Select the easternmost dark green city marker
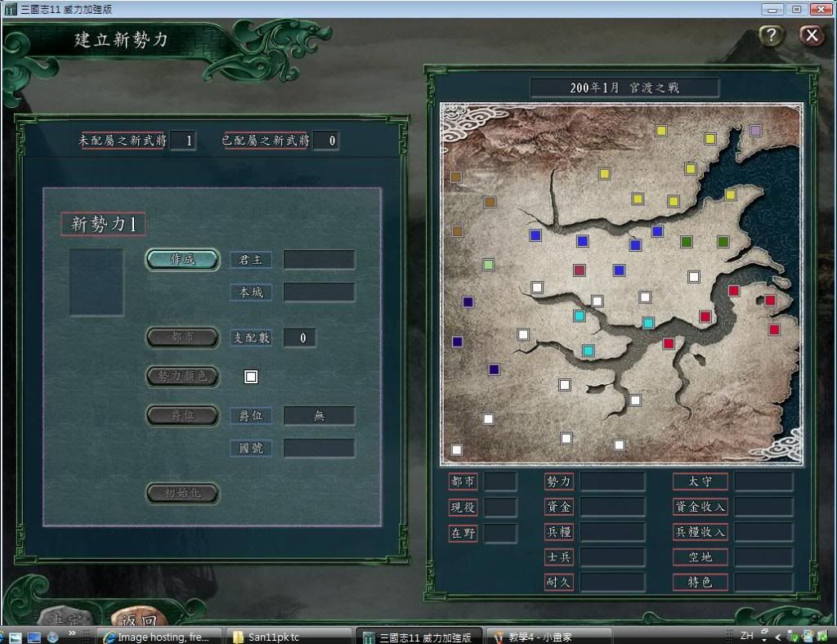Image resolution: width=837 pixels, height=644 pixels. pyautogui.click(x=723, y=242)
